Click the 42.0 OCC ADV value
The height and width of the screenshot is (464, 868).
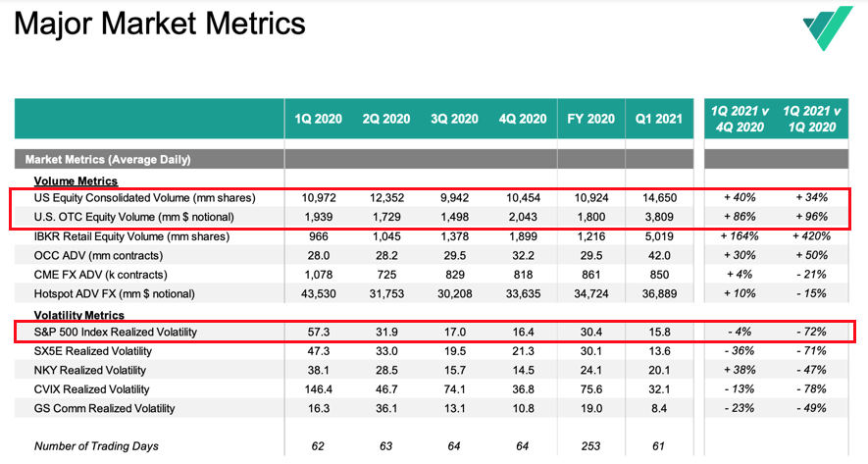pos(659,255)
